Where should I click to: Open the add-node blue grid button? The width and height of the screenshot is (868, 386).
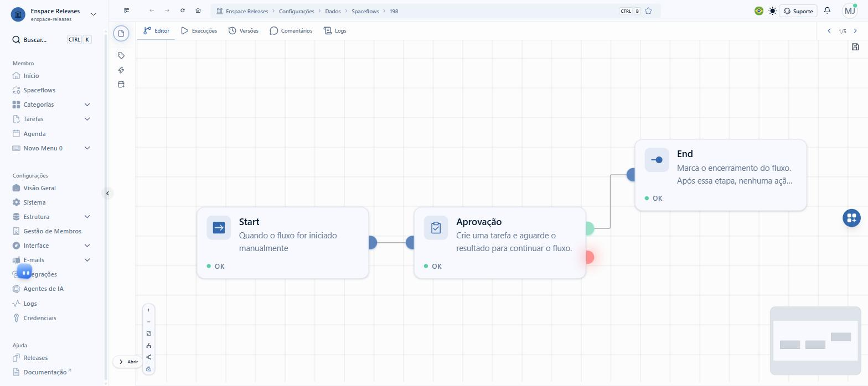[851, 218]
